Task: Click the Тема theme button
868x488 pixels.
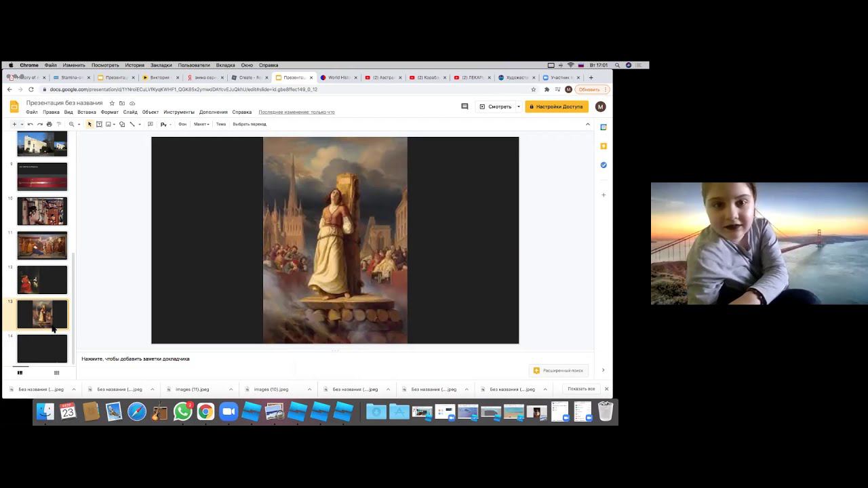Action: click(x=220, y=124)
